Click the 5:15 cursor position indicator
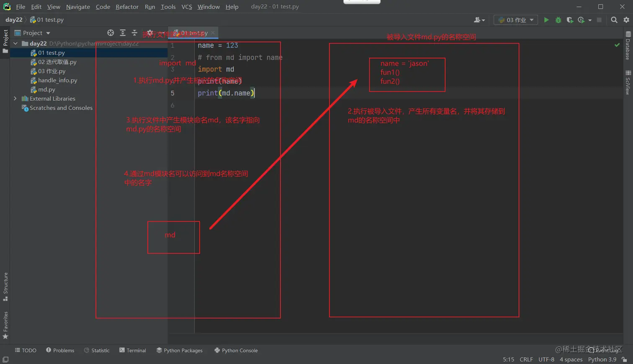 click(x=508, y=359)
